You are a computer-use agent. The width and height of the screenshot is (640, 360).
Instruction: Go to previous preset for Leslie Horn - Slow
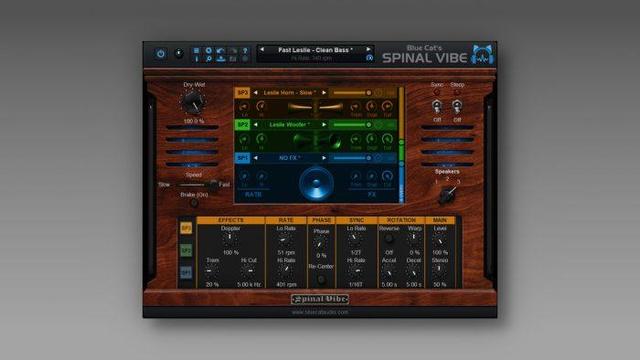click(256, 93)
